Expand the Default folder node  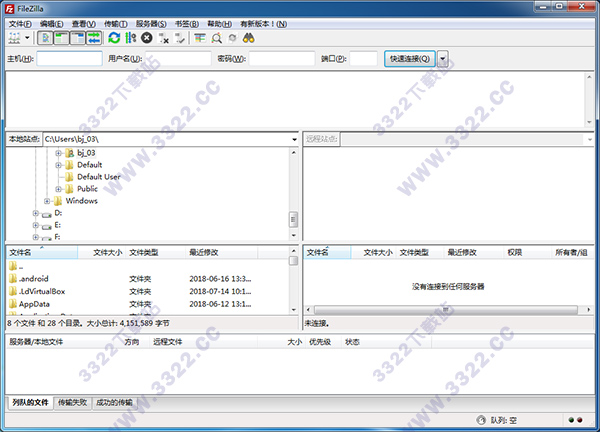point(58,165)
